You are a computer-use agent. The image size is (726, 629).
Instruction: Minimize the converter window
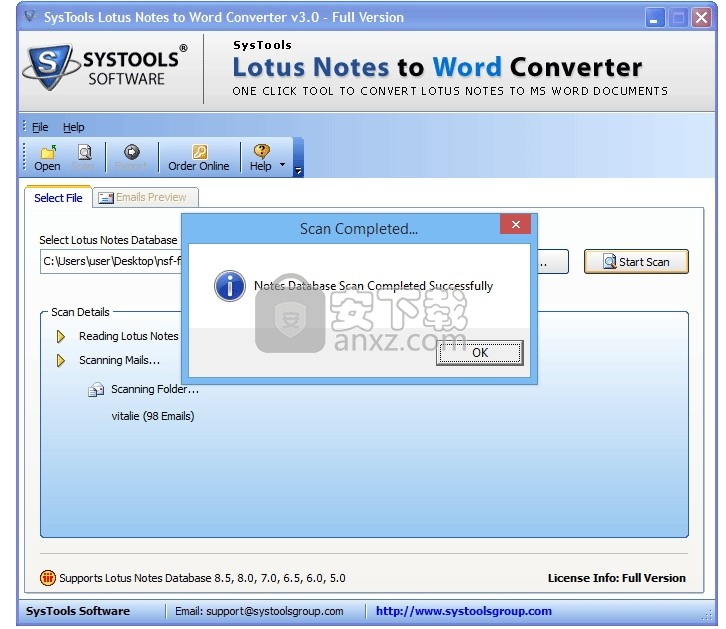pos(654,18)
